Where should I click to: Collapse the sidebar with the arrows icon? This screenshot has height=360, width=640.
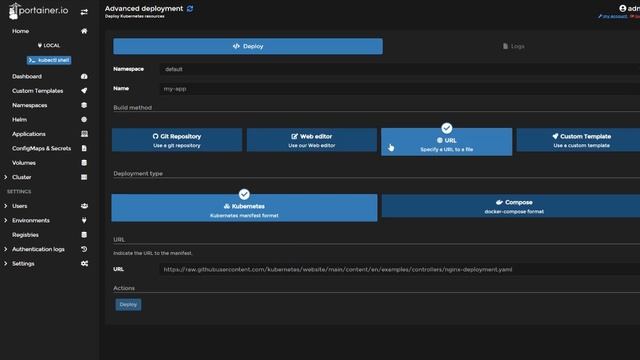84,12
